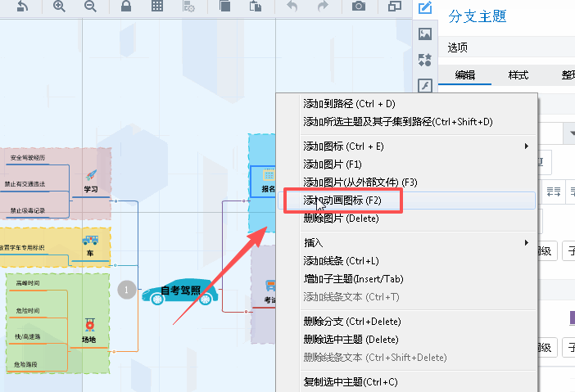Choose 添加动画图标 (F2) from context menu
The image size is (575, 392).
[x=342, y=200]
